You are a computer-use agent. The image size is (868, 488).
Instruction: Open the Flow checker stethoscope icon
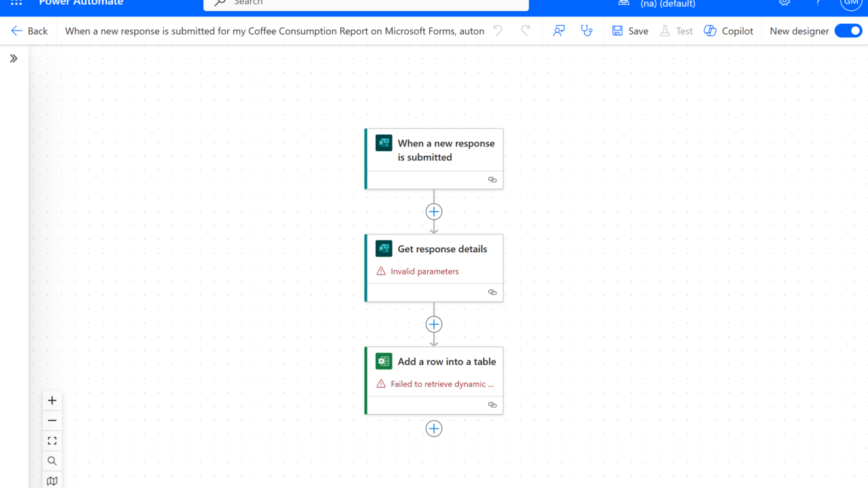tap(587, 31)
